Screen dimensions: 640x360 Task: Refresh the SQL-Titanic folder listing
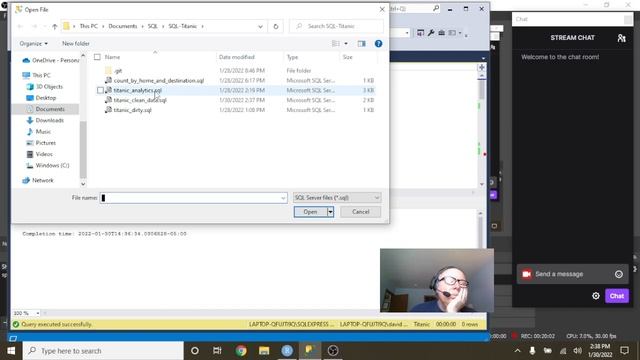[276, 26]
